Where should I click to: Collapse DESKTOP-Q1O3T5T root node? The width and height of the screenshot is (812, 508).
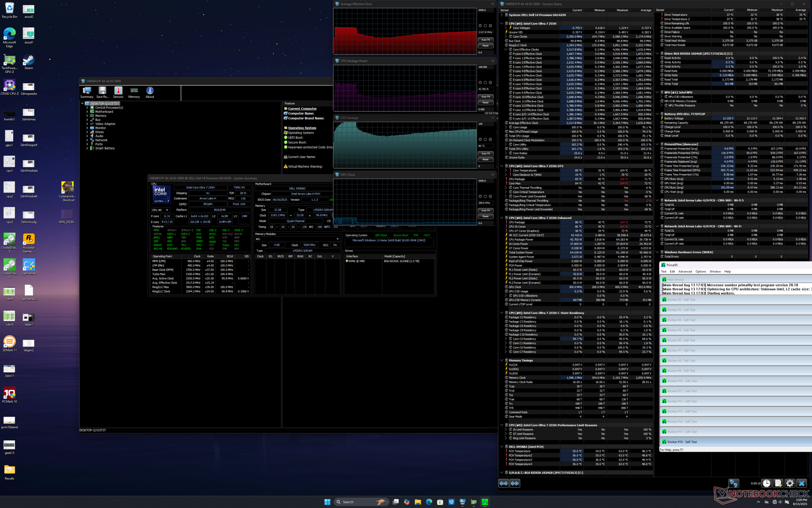point(82,103)
